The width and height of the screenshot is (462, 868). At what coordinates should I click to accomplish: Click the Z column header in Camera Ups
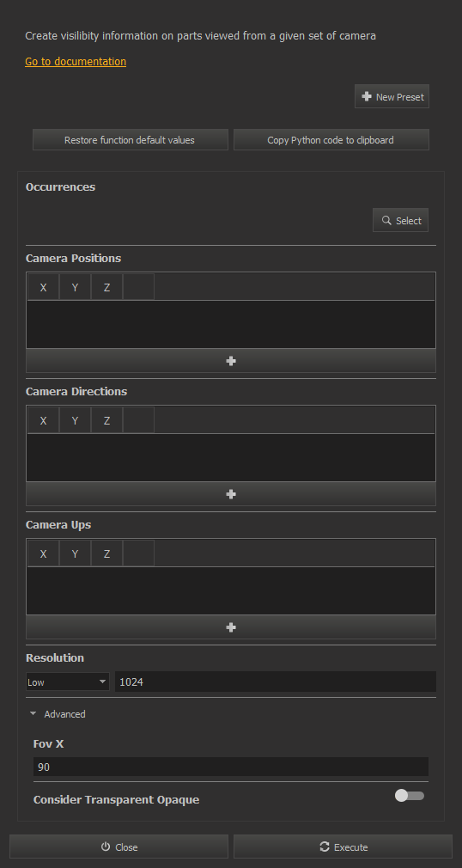pos(106,553)
